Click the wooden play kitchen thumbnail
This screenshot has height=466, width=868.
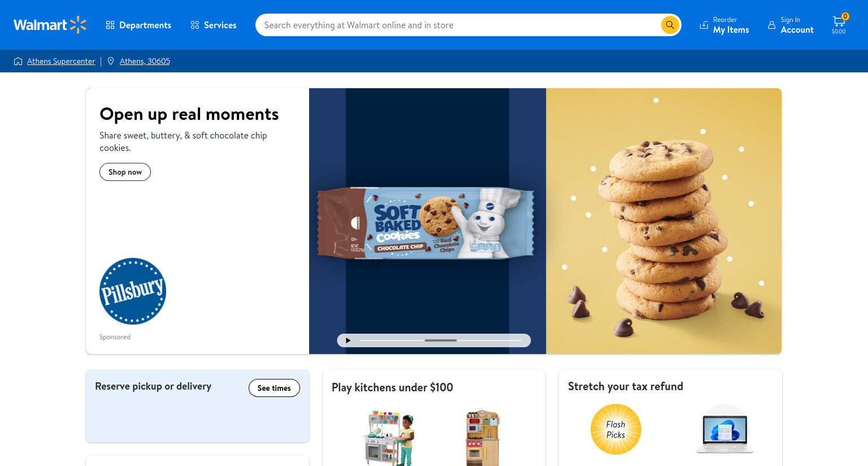click(483, 438)
